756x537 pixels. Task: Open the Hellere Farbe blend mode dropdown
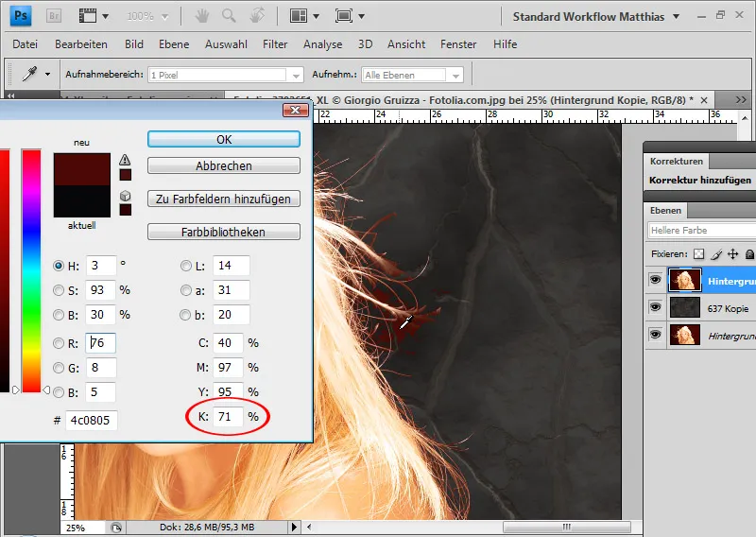point(701,231)
